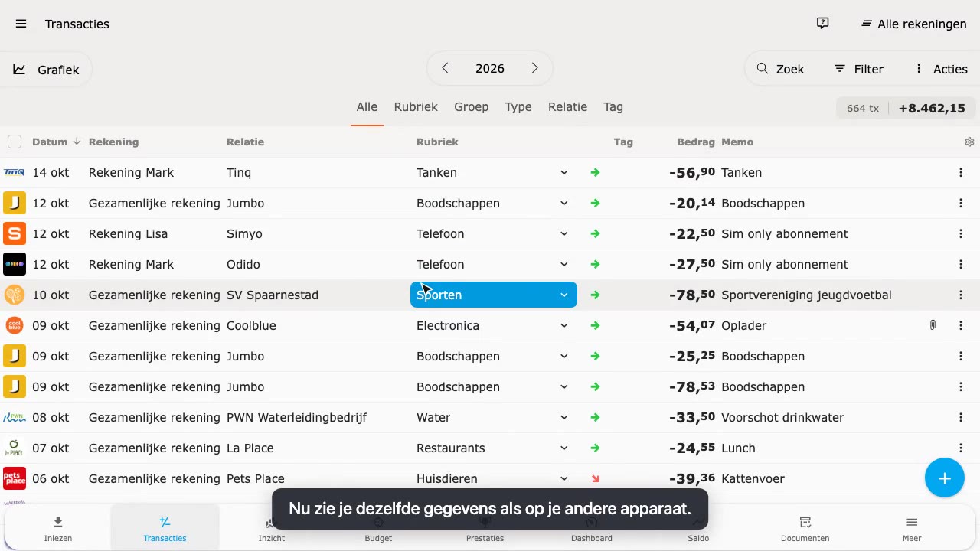
Task: Click the Tinq logo in the first row
Action: pyautogui.click(x=15, y=172)
